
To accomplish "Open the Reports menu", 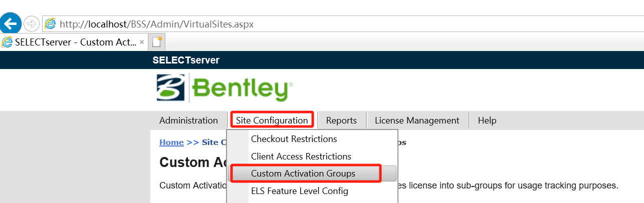I will pos(341,120).
